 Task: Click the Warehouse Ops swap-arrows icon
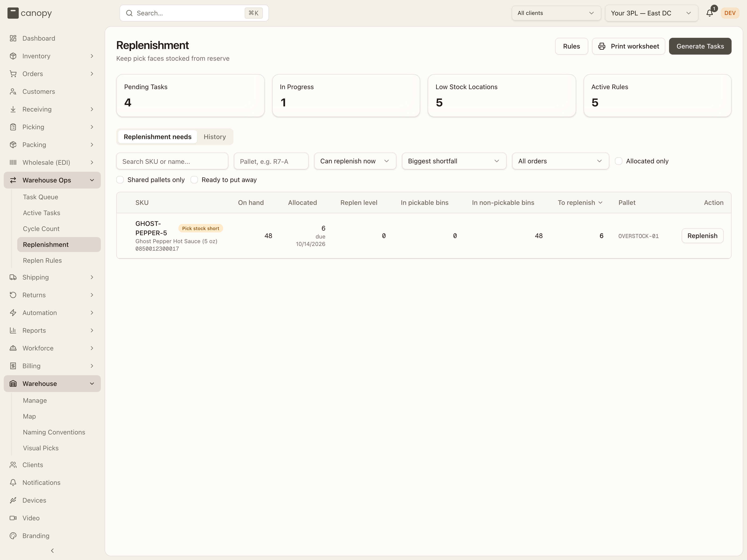coord(13,180)
